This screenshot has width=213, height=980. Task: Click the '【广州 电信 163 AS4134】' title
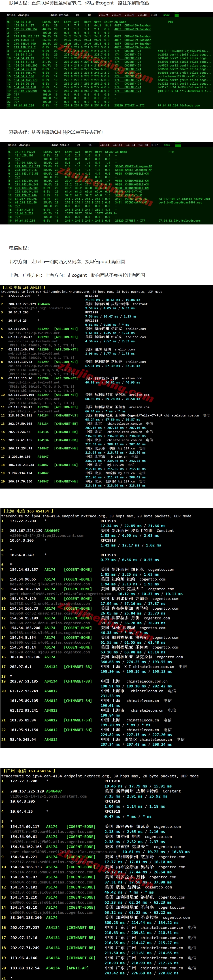29,771
